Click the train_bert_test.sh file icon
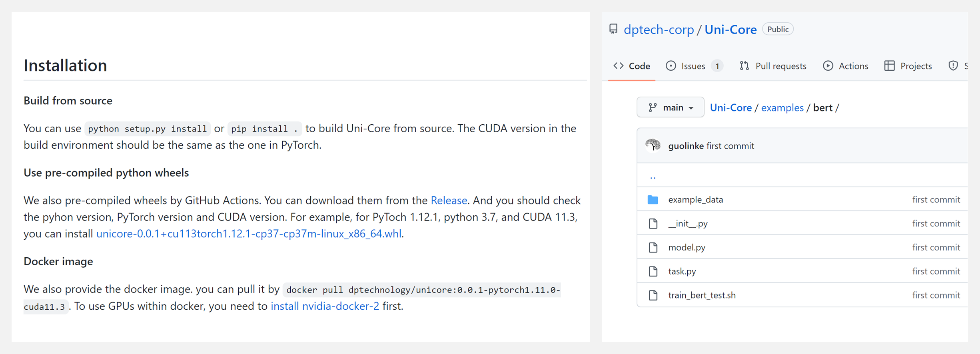Viewport: 980px width, 354px height. pyautogui.click(x=653, y=295)
